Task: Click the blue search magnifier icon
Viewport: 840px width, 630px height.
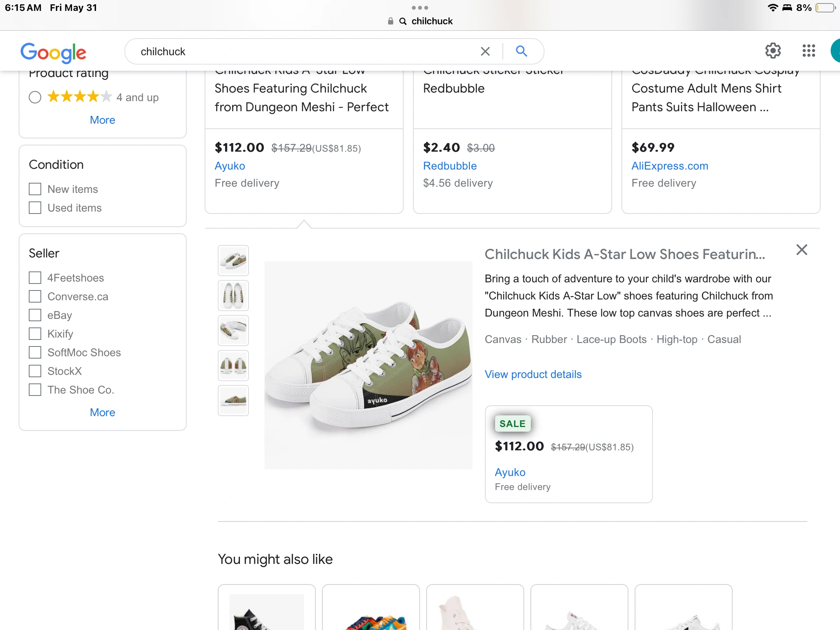Action: point(521,51)
